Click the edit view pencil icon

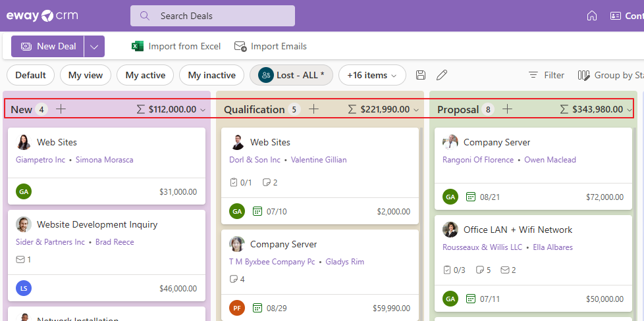pos(442,75)
